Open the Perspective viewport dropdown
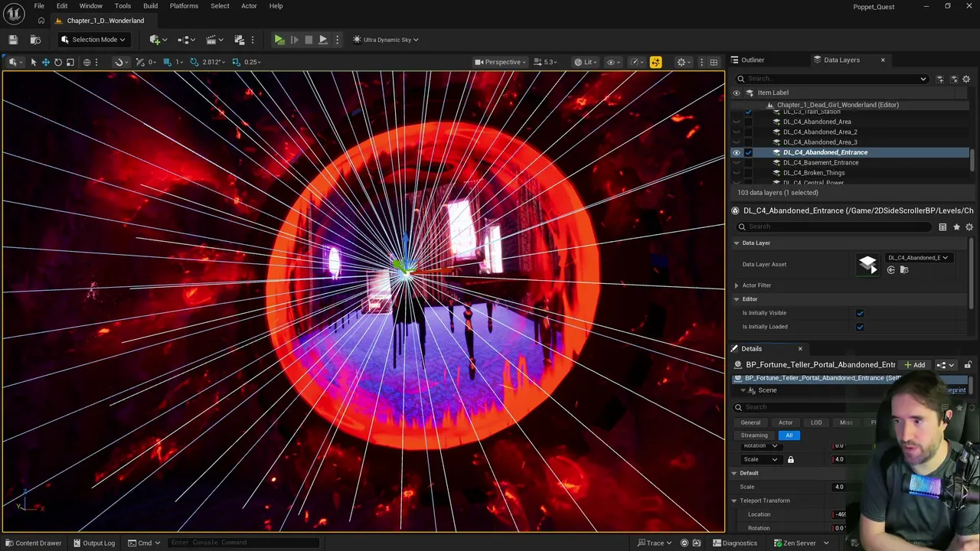This screenshot has height=551, width=980. pyautogui.click(x=500, y=62)
